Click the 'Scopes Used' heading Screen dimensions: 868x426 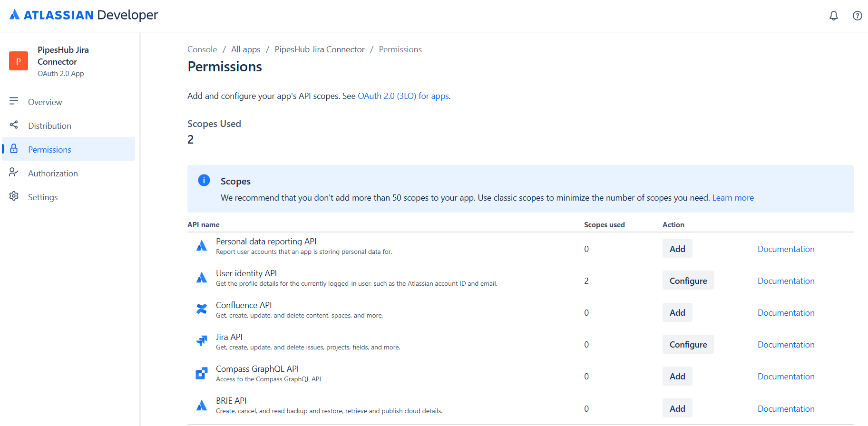click(x=214, y=124)
